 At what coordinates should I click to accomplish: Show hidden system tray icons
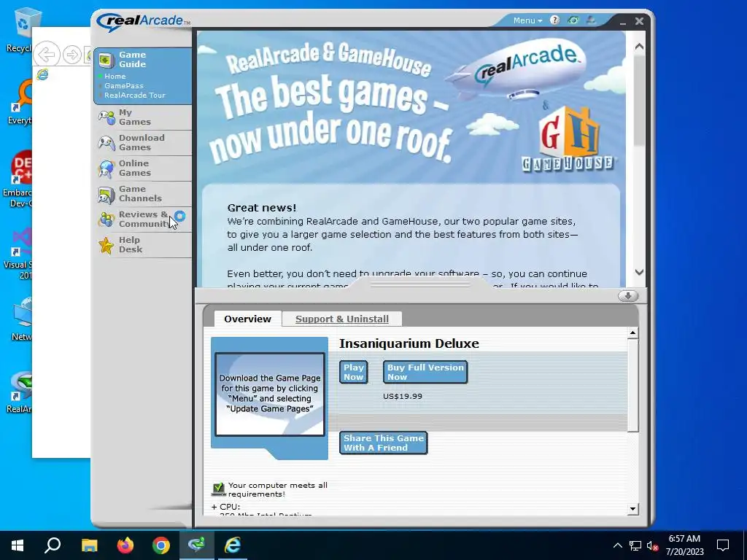click(617, 545)
